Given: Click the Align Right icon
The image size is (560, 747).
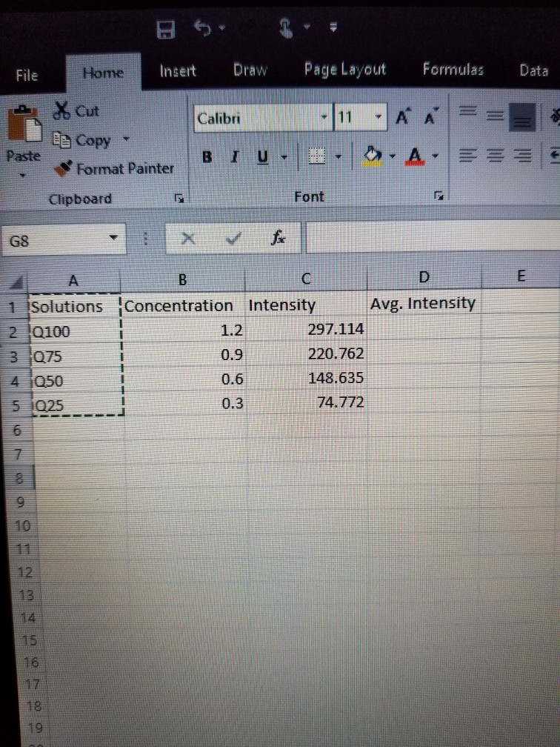Looking at the screenshot, I should click(522, 156).
